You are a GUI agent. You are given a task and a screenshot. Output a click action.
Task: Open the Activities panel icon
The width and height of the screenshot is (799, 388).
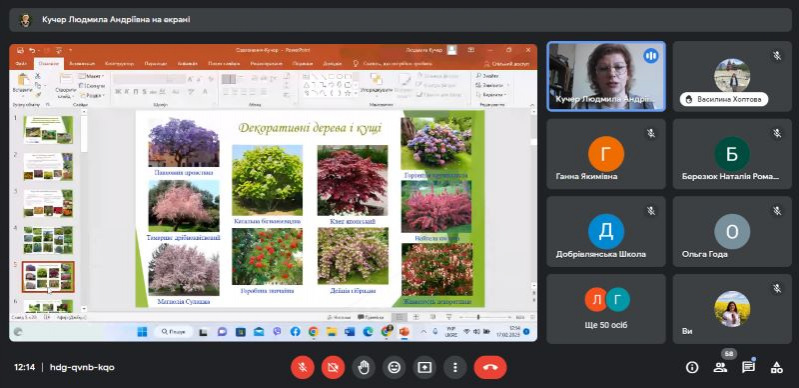(x=776, y=367)
